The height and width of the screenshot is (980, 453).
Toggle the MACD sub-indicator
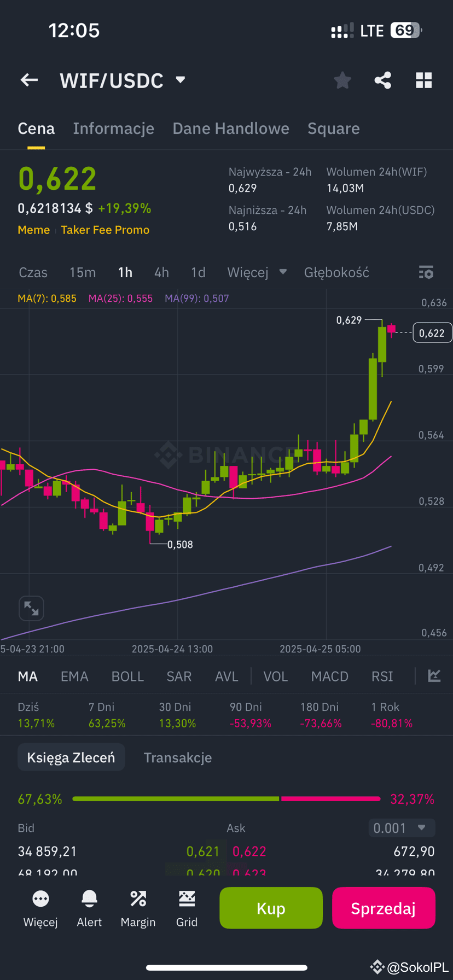point(330,676)
